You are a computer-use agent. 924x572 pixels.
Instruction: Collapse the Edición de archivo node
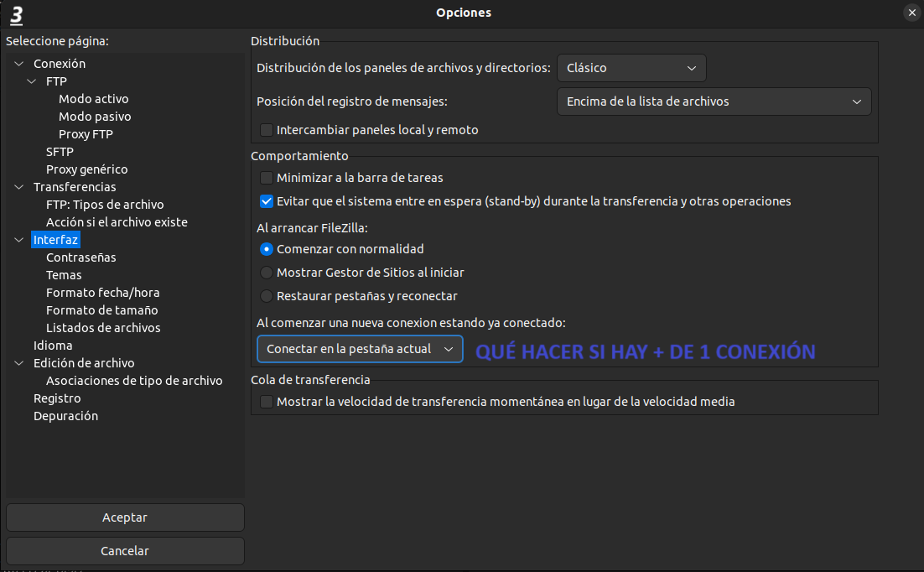coord(19,363)
